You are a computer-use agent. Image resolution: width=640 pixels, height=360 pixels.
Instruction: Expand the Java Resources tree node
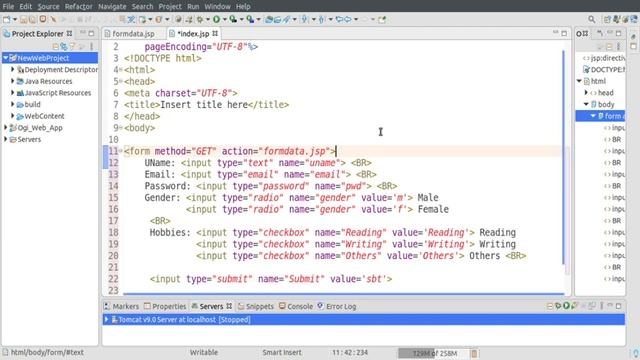(12, 81)
